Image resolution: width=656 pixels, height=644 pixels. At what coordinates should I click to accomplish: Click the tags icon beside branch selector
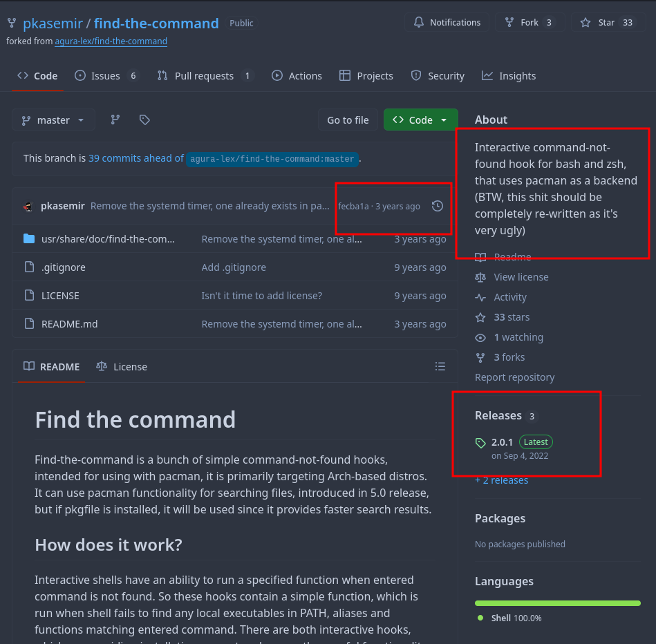click(144, 120)
